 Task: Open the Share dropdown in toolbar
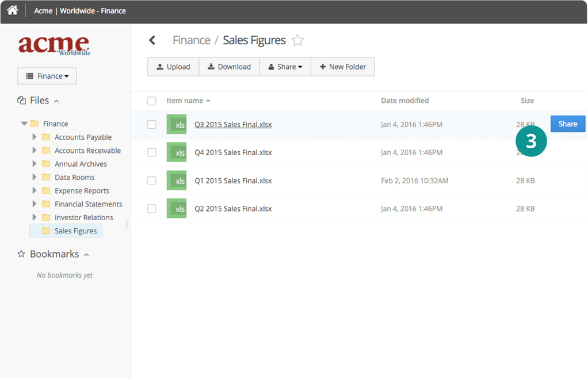[x=285, y=67]
